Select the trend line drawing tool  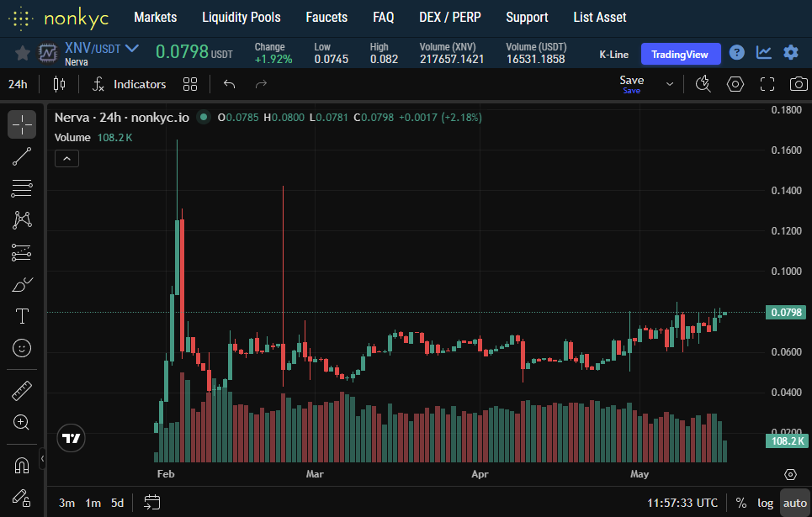coord(22,156)
